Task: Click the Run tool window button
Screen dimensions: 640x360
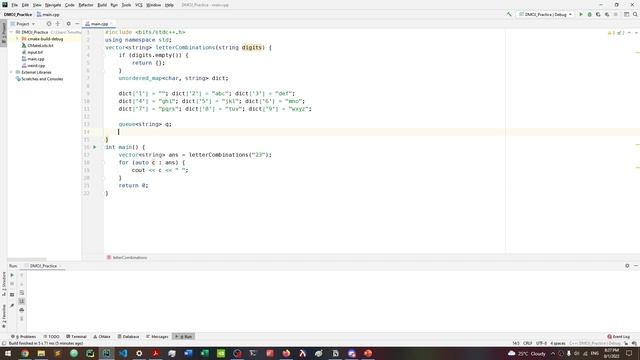Action: click(184, 337)
